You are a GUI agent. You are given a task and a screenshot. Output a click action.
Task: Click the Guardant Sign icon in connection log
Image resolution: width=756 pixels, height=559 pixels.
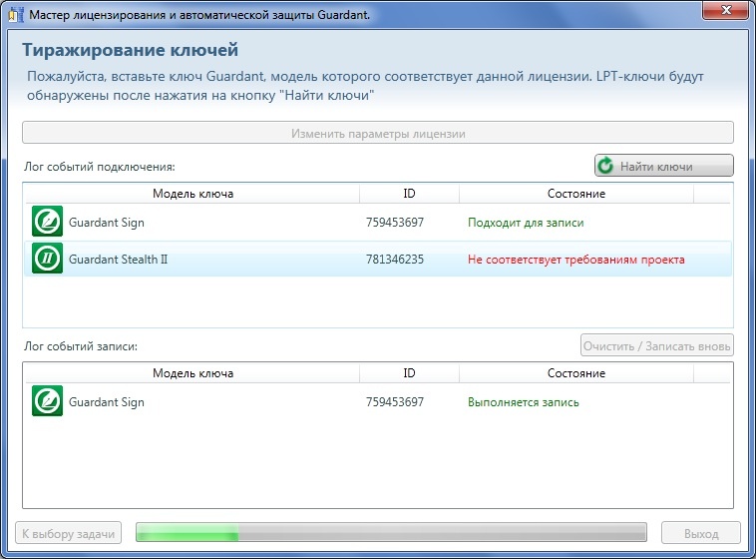click(x=47, y=222)
